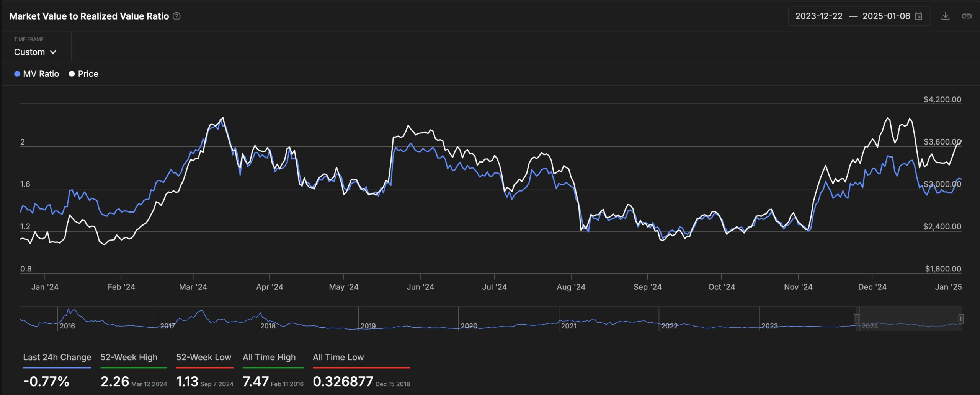Expand the chevron next to Custom

click(x=54, y=52)
